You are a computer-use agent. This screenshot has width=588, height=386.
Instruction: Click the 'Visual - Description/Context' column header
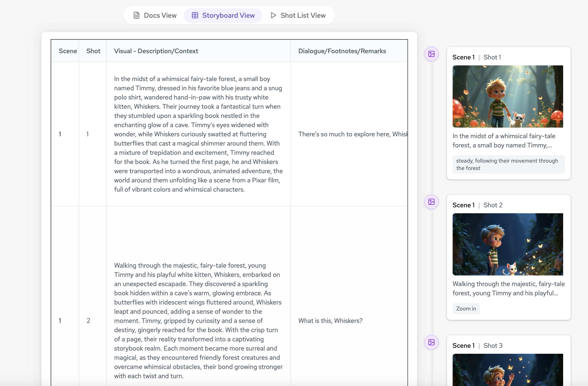coord(156,51)
